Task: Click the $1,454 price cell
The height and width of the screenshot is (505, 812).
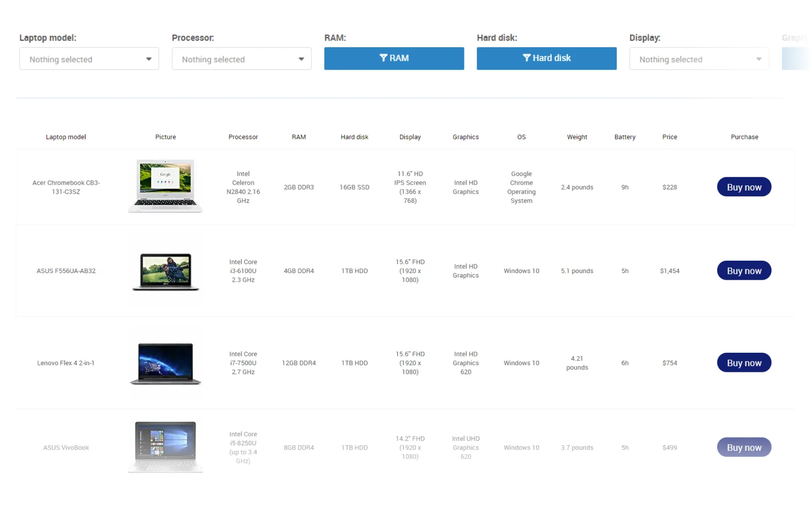Action: coord(670,271)
